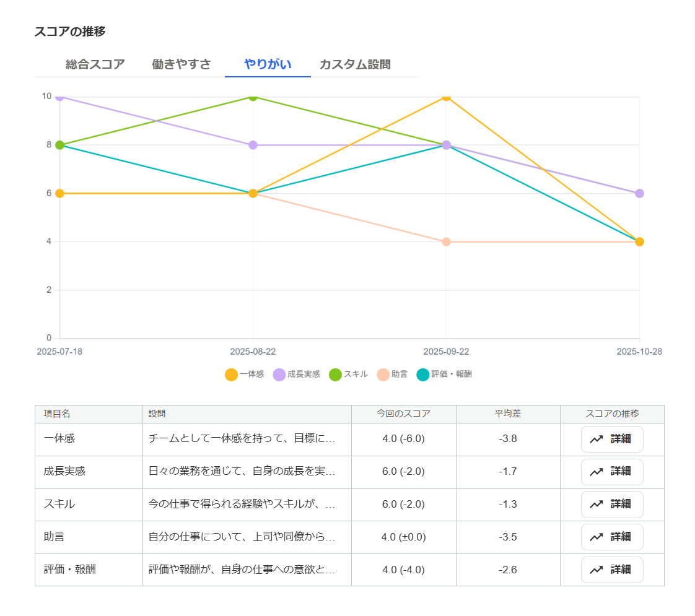Click the 平均差 value -1.7
Screen dimensions: 695x616
pyautogui.click(x=508, y=472)
